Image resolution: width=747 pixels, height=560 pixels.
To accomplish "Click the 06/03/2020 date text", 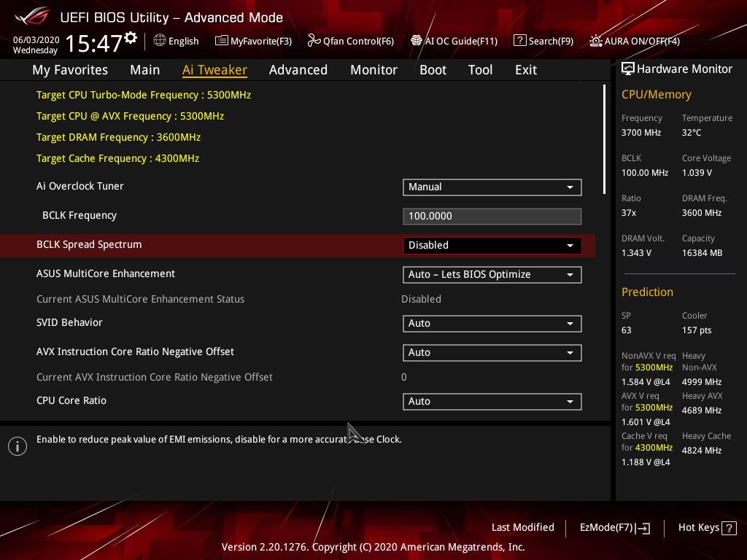I will [36, 39].
